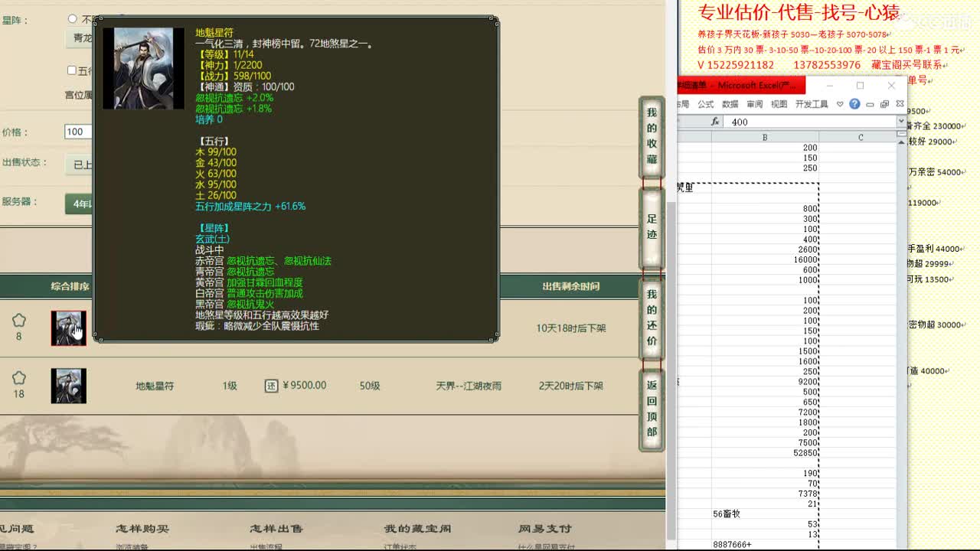Sort by 出售剩余时间 column header

[570, 286]
